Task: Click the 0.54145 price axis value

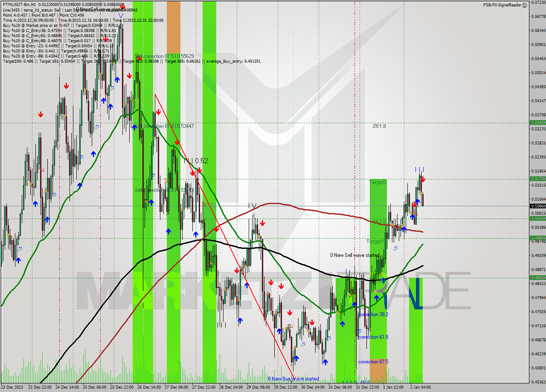Action: click(538, 101)
